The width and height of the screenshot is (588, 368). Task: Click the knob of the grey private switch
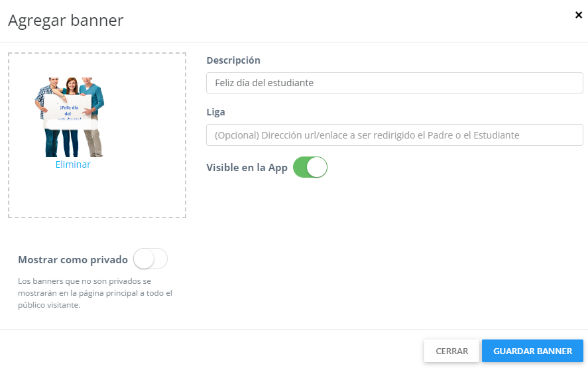point(143,259)
